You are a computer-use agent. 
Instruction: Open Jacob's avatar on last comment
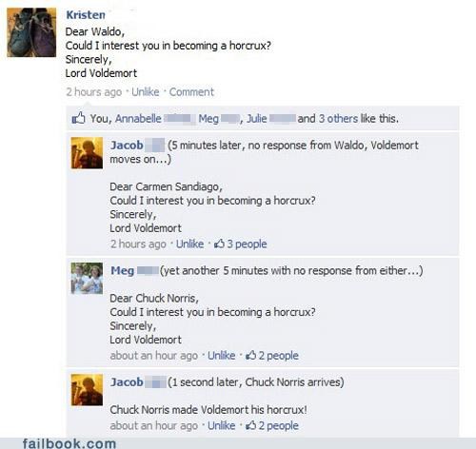(x=87, y=390)
